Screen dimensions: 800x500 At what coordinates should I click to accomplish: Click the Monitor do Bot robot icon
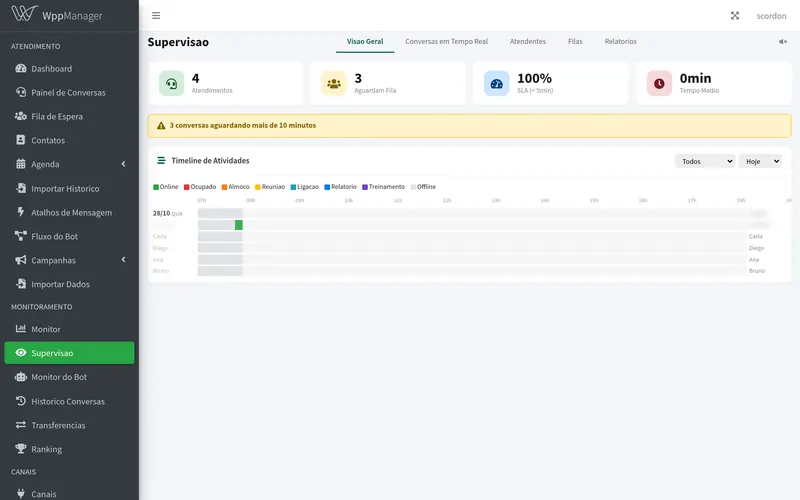pos(21,377)
